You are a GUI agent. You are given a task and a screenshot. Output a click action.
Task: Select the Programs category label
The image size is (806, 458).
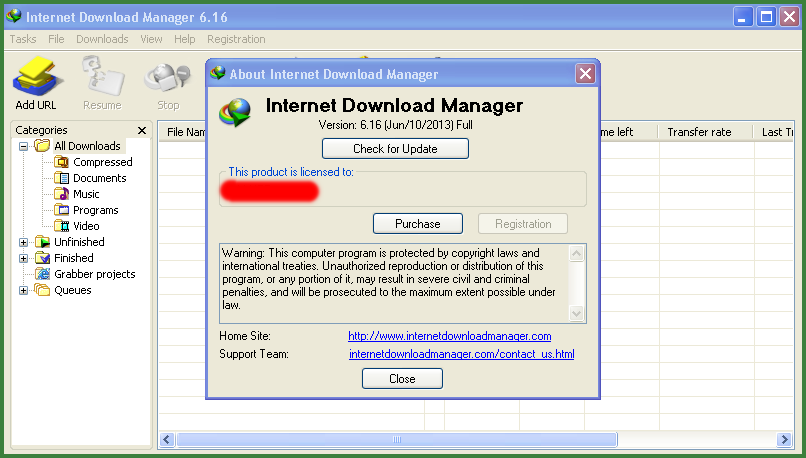point(96,210)
